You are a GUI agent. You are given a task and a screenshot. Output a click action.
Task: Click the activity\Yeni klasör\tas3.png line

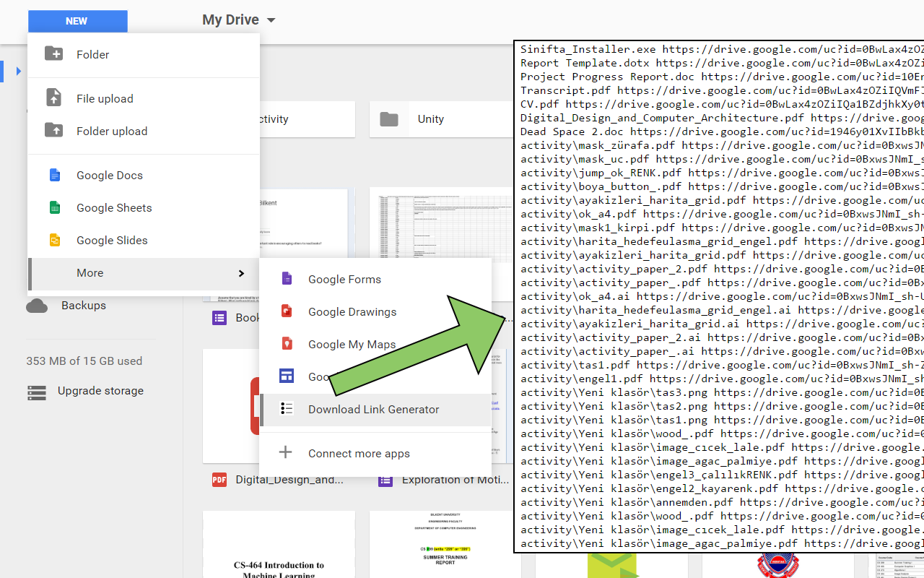pyautogui.click(x=722, y=392)
